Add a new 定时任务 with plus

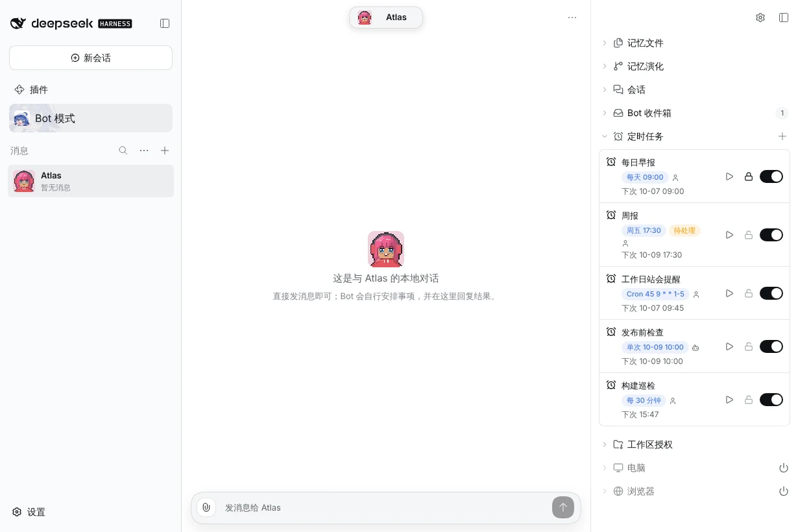tap(782, 136)
